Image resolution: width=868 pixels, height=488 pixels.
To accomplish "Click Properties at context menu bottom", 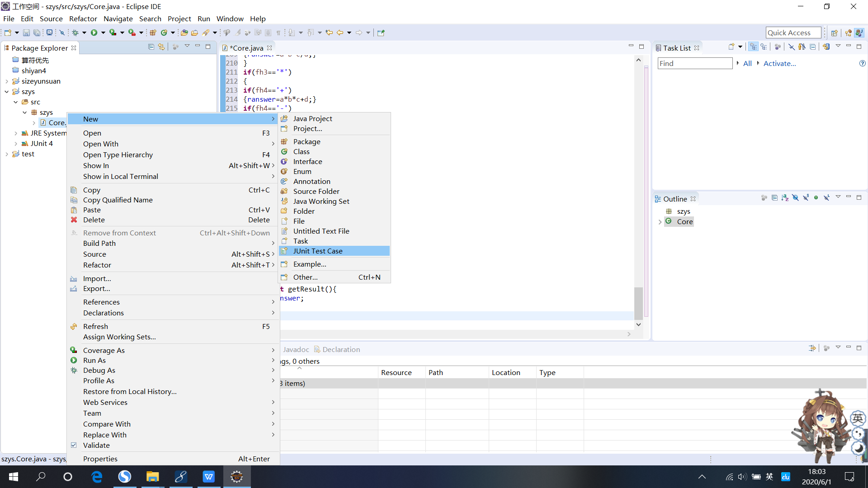I will [100, 459].
